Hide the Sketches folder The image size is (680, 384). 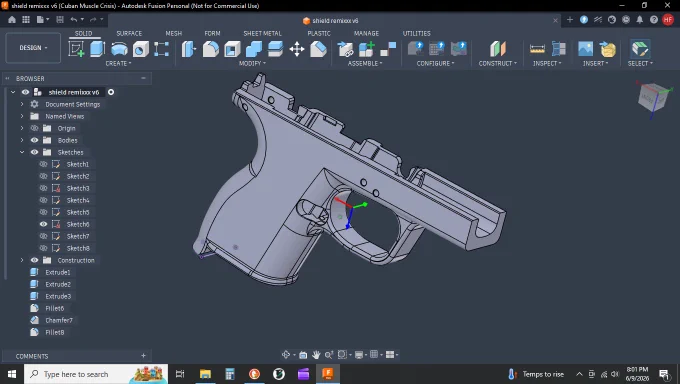click(x=34, y=152)
